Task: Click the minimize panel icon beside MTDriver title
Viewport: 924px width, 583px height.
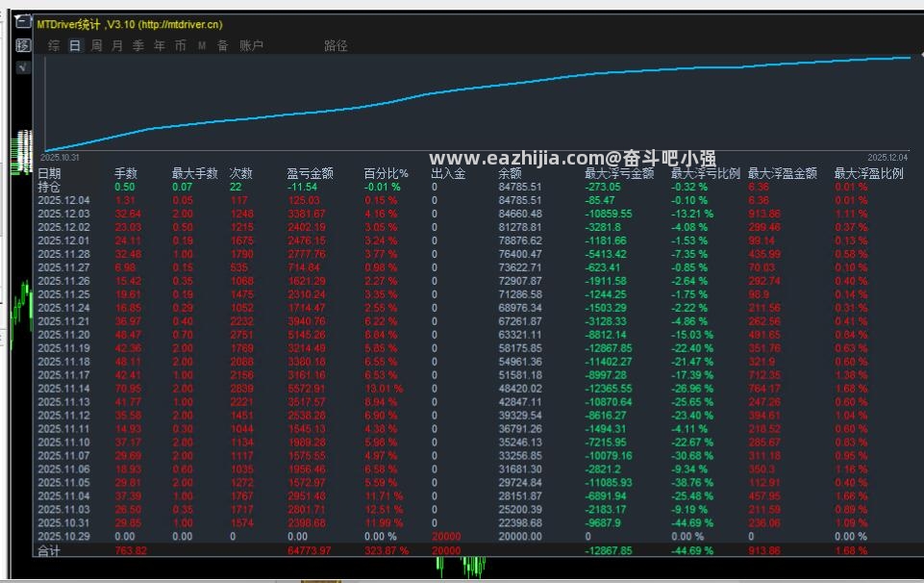Action: click(x=23, y=22)
